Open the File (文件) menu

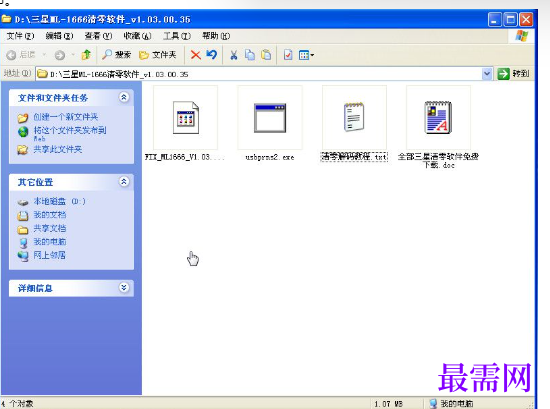click(20, 36)
